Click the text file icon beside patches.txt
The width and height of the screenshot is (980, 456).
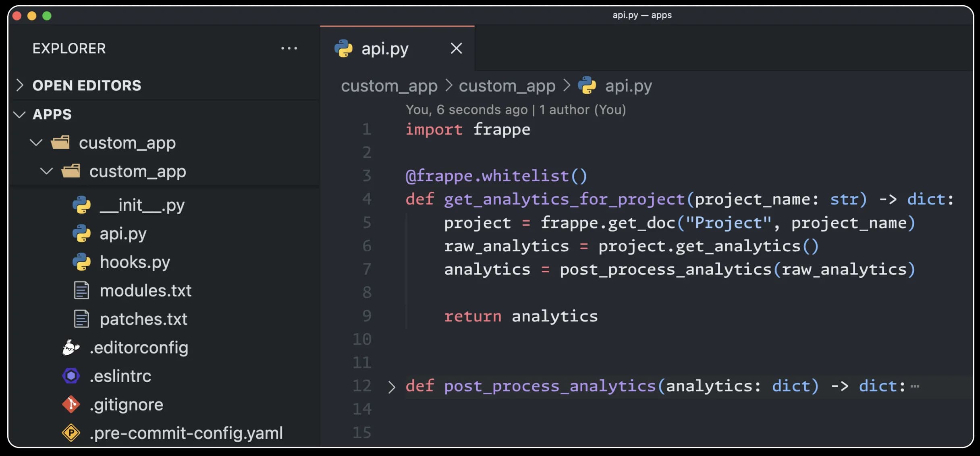click(81, 319)
